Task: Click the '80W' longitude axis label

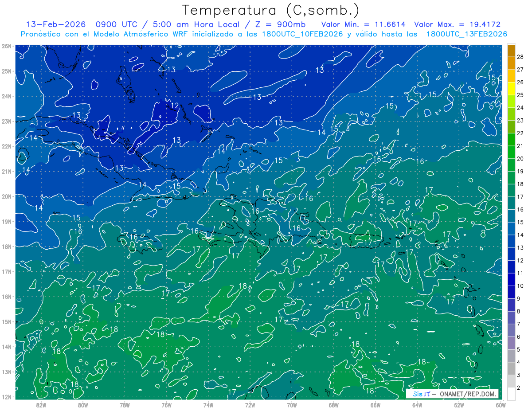Action: [x=82, y=405]
